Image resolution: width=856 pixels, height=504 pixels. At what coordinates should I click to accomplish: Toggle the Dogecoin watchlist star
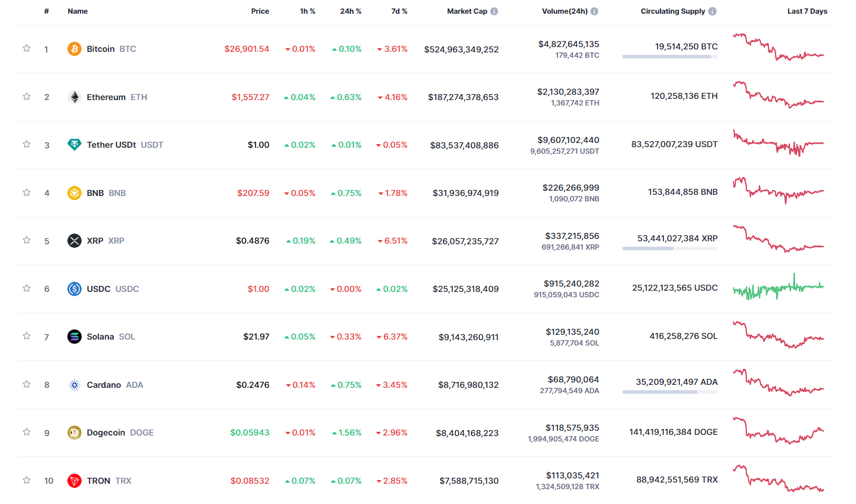pyautogui.click(x=27, y=432)
